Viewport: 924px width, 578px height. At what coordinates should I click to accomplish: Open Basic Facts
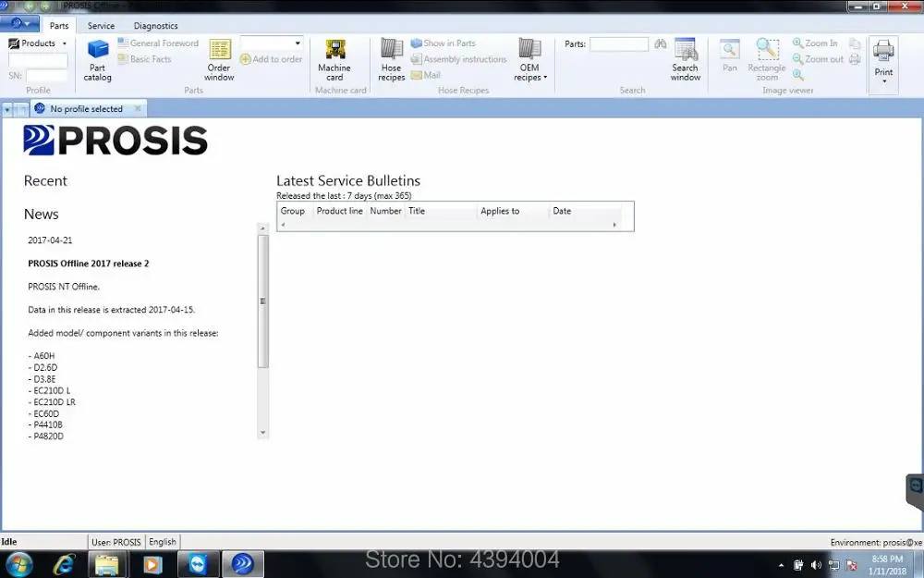click(144, 59)
